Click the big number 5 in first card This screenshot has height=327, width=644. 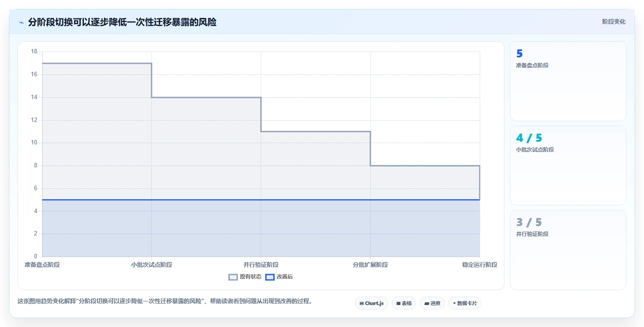click(x=520, y=54)
